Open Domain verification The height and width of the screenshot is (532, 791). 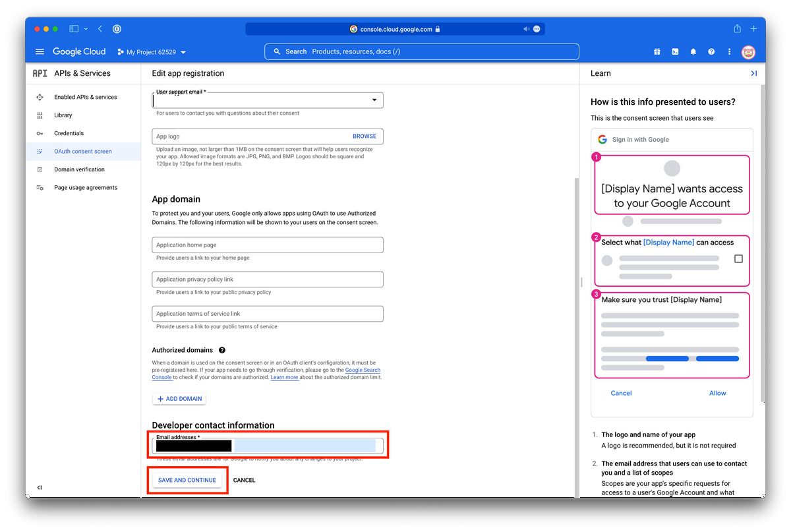coord(83,169)
